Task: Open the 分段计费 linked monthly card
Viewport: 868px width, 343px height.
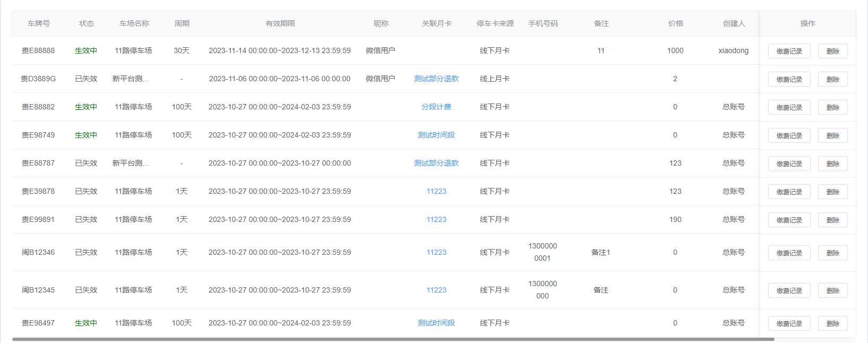Action: point(436,107)
